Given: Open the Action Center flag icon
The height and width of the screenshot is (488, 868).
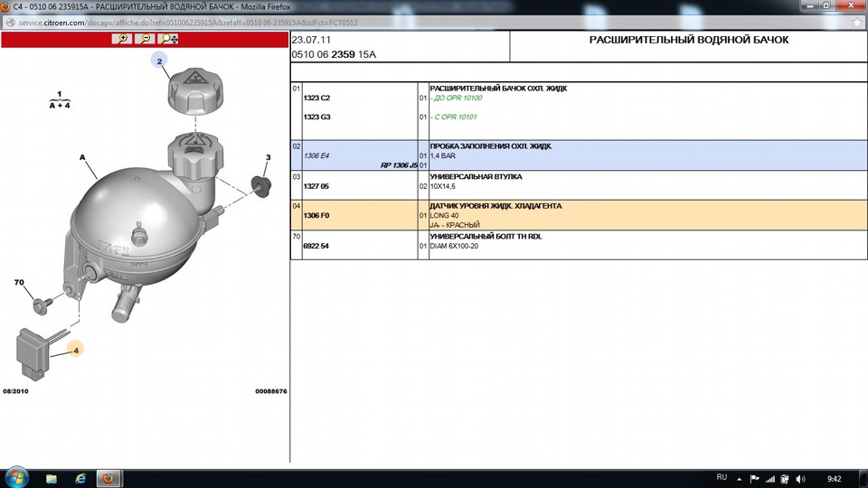Looking at the screenshot, I should [x=754, y=479].
